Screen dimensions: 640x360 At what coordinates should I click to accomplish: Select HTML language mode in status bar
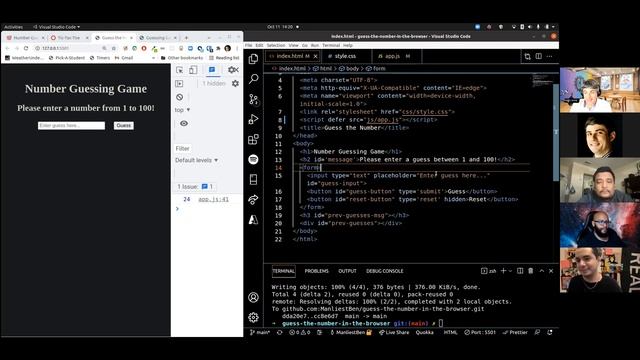coord(450,332)
